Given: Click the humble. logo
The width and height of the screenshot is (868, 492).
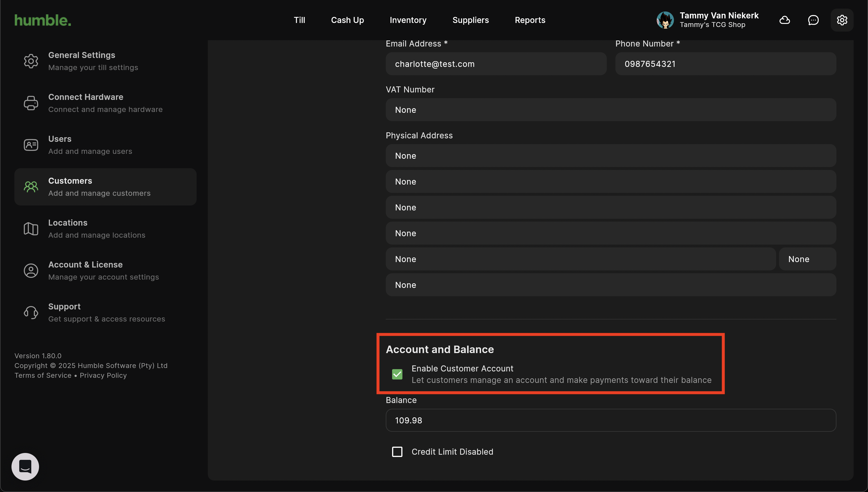Looking at the screenshot, I should pos(42,20).
